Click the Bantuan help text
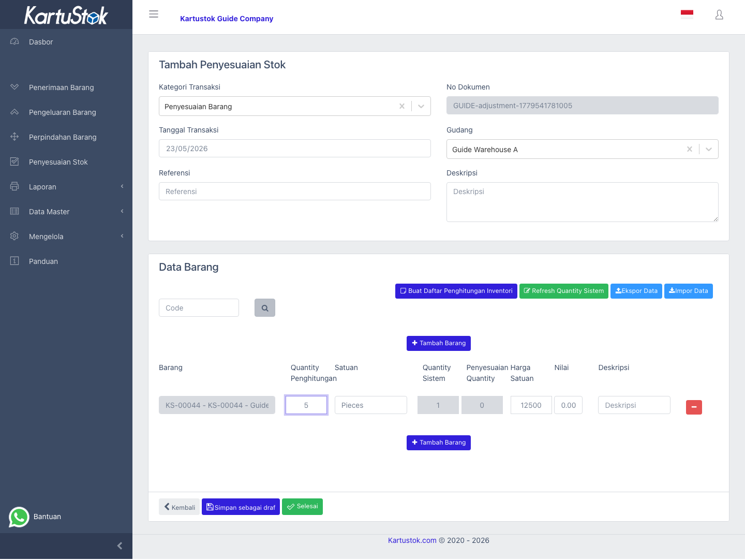 point(47,517)
